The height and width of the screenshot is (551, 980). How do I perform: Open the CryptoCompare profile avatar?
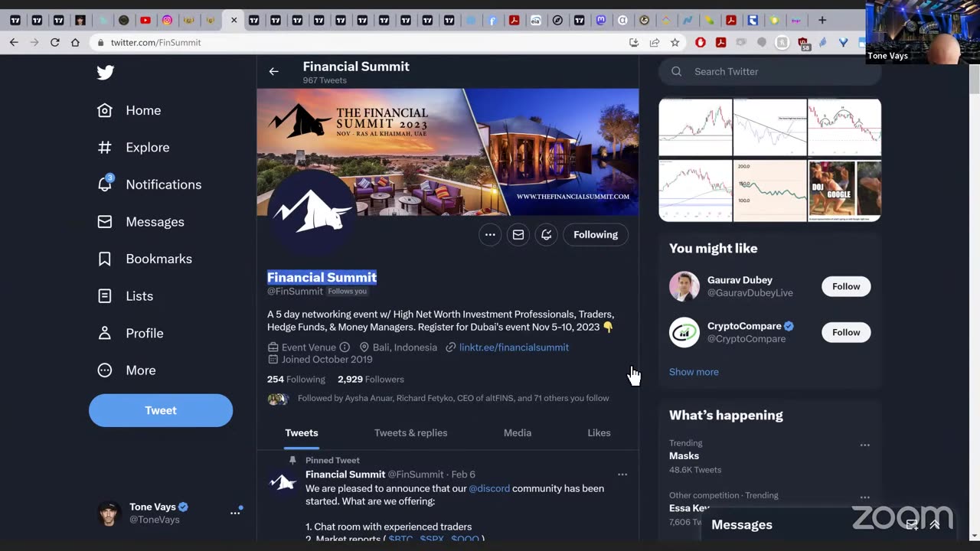(684, 332)
